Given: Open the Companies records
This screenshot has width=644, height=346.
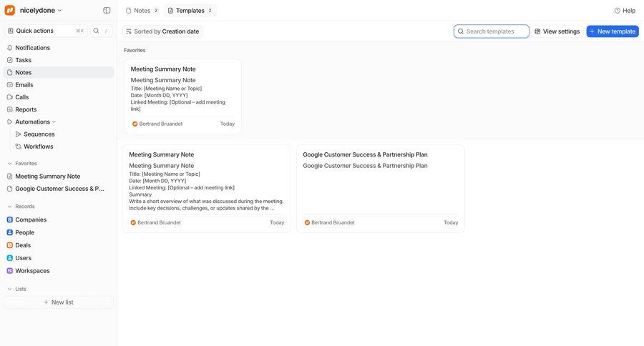Looking at the screenshot, I should coord(31,219).
